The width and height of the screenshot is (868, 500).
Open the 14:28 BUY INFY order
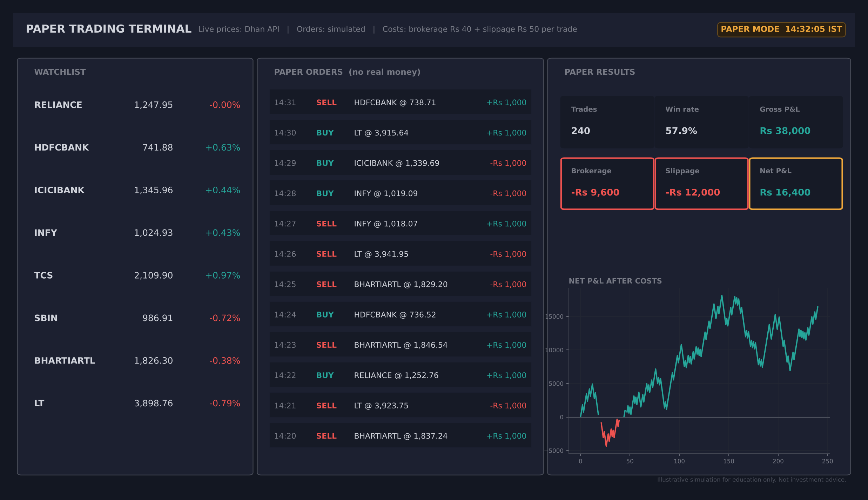[x=400, y=193]
